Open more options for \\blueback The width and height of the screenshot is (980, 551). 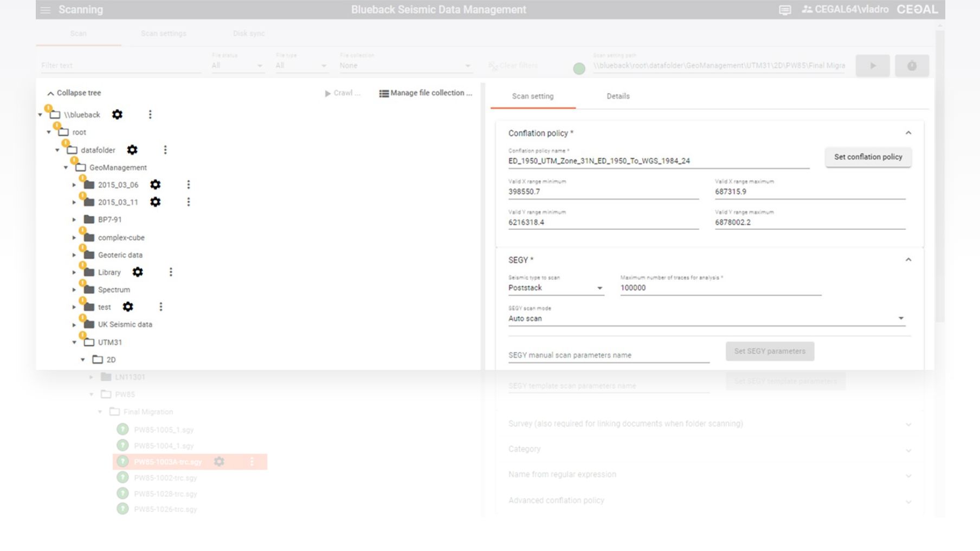point(150,114)
